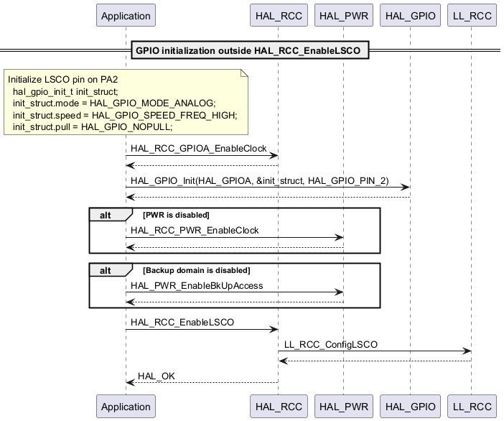Click the top HAL_PWR participant box
504x421 pixels.
point(343,16)
